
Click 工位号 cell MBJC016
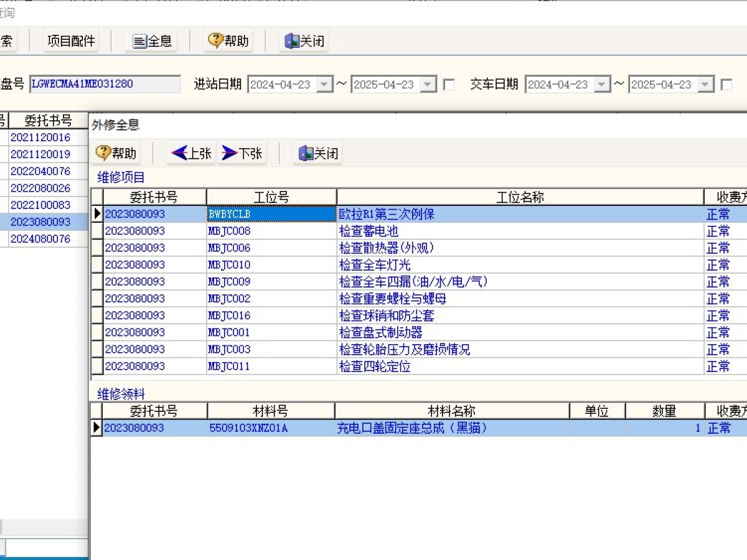271,315
